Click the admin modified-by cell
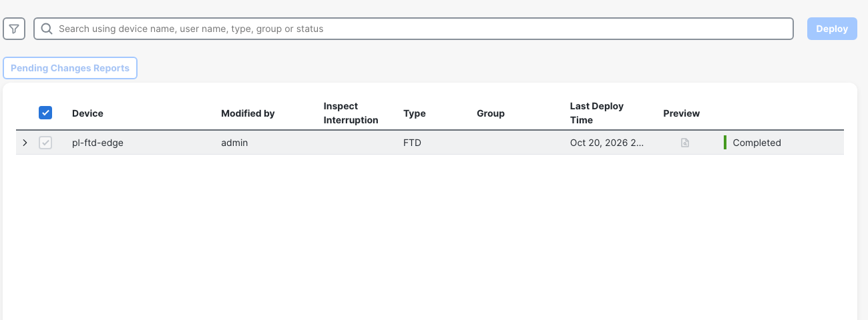The width and height of the screenshot is (868, 320). [x=234, y=143]
